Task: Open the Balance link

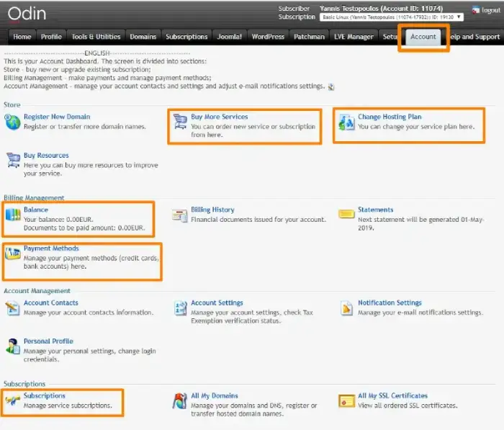Action: pyautogui.click(x=36, y=210)
